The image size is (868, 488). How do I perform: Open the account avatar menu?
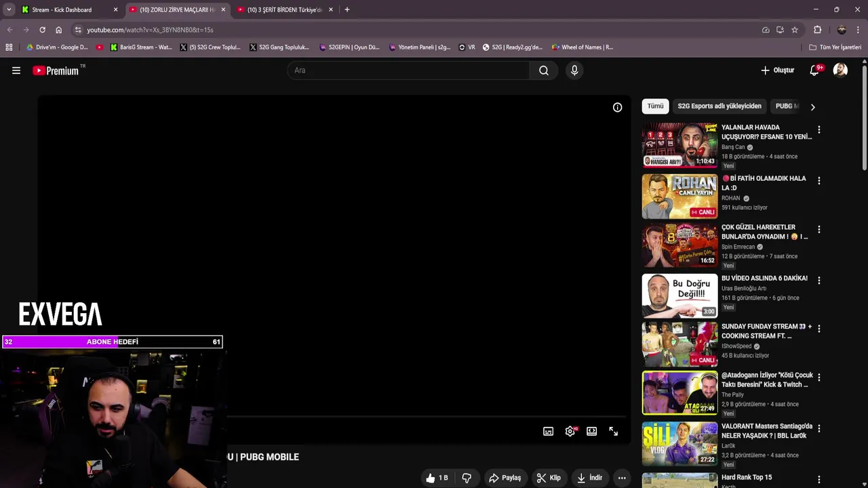click(x=840, y=70)
